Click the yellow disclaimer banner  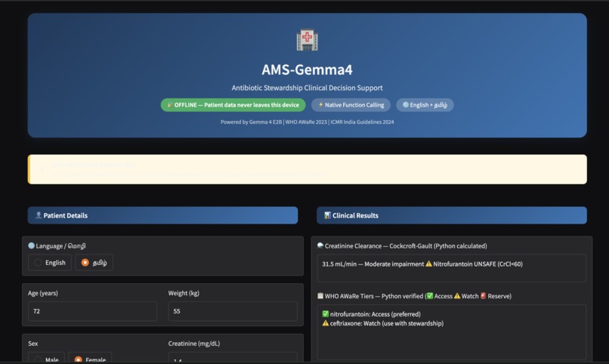[308, 169]
